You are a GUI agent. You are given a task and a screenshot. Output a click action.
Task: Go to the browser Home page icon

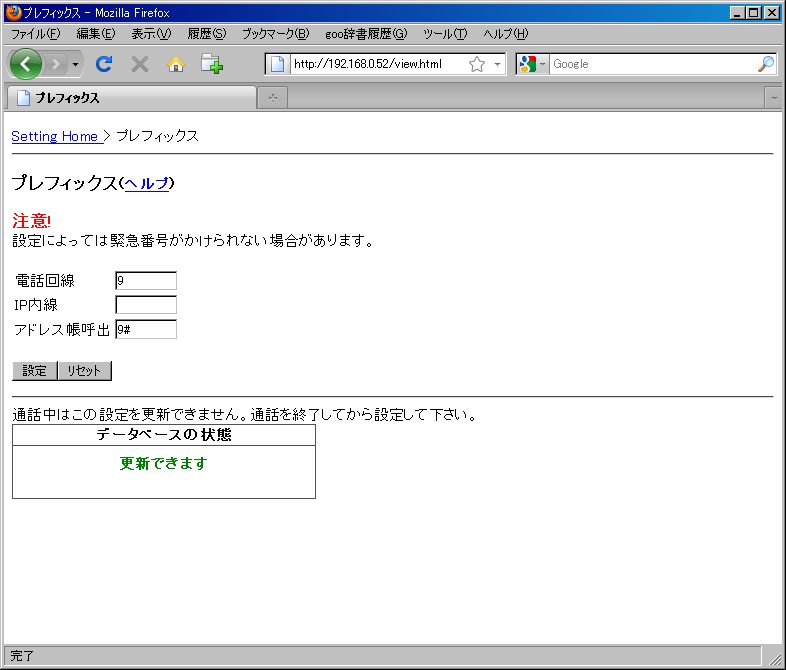pos(176,64)
